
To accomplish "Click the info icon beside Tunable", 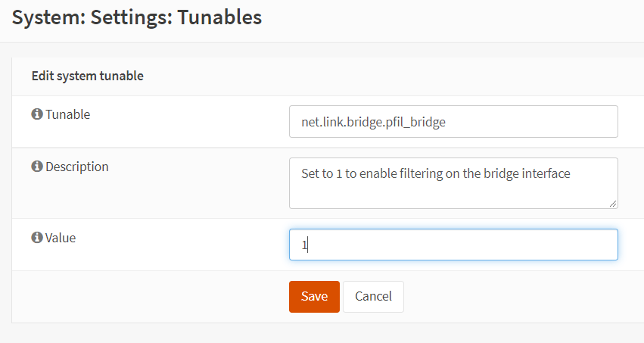I will (36, 114).
